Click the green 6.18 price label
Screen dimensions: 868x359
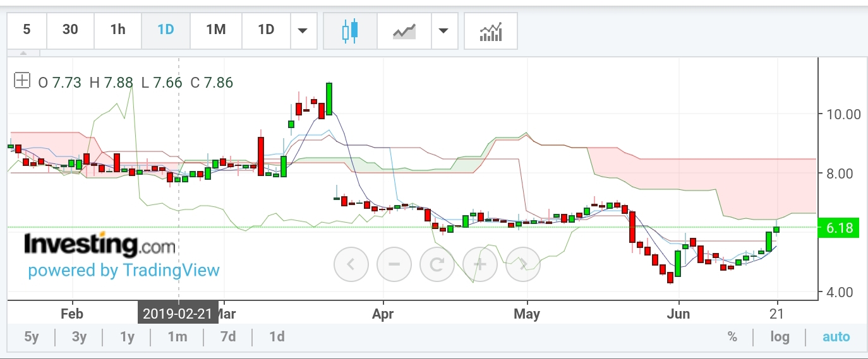(x=839, y=228)
